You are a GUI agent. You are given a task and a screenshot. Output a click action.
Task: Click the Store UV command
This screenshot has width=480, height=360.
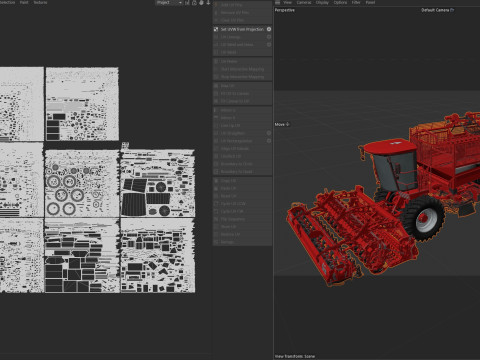pos(242,227)
